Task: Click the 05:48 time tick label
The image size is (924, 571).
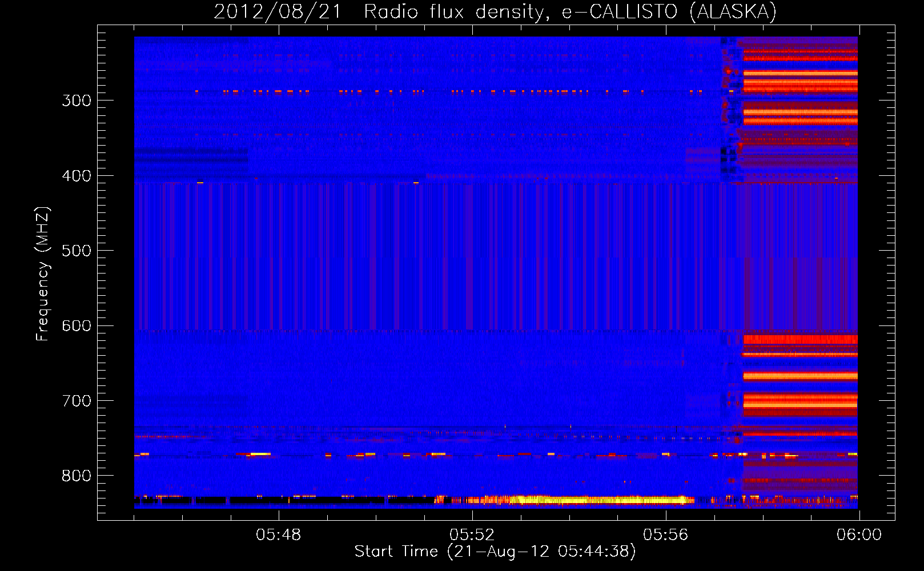Action: point(278,535)
